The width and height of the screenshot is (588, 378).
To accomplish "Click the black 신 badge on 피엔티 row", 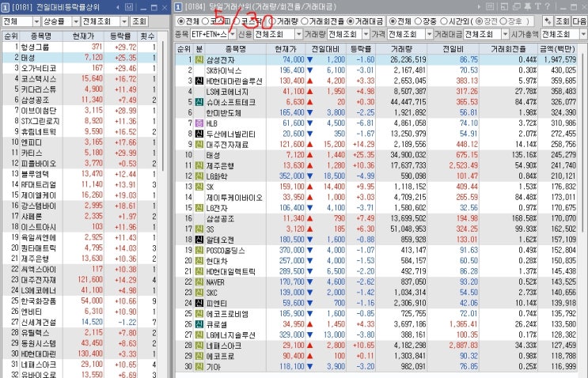I will [x=199, y=303].
